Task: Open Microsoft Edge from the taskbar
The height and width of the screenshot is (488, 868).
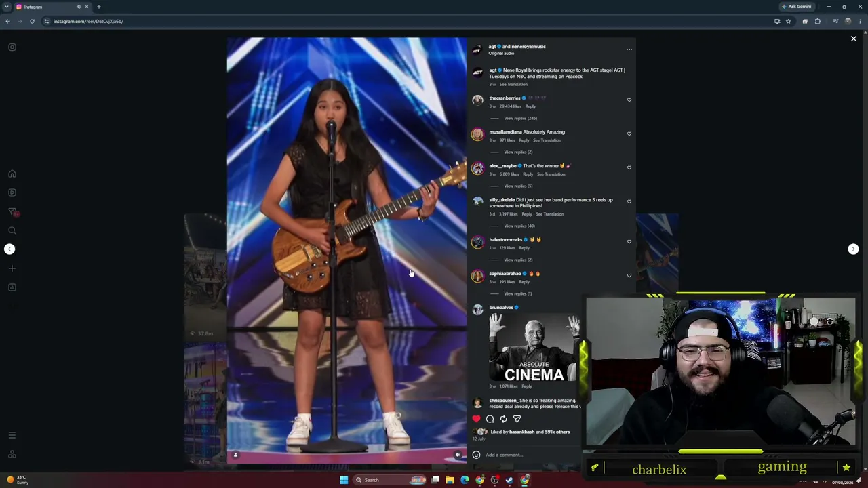Action: (x=465, y=480)
